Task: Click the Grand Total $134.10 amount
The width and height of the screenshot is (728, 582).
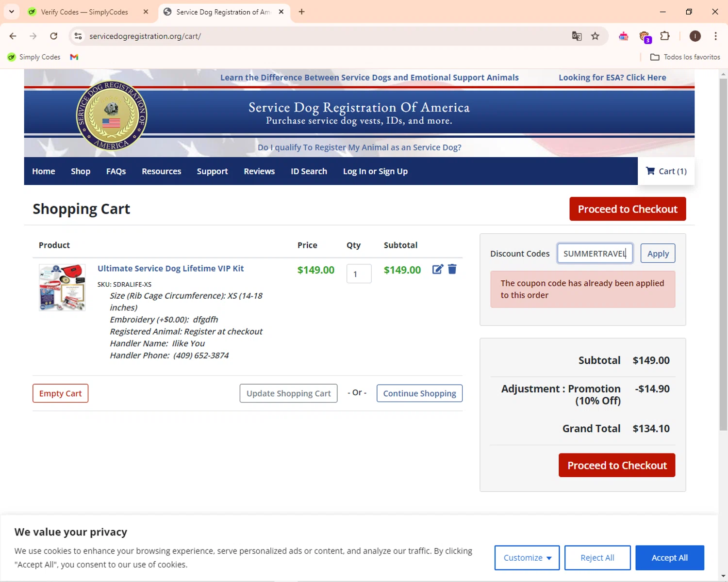Action: pos(651,429)
